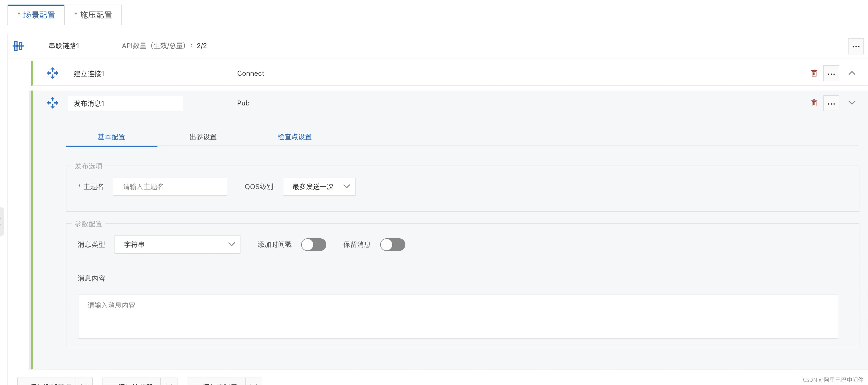
Task: Select the 出参设置 tab
Action: point(203,137)
